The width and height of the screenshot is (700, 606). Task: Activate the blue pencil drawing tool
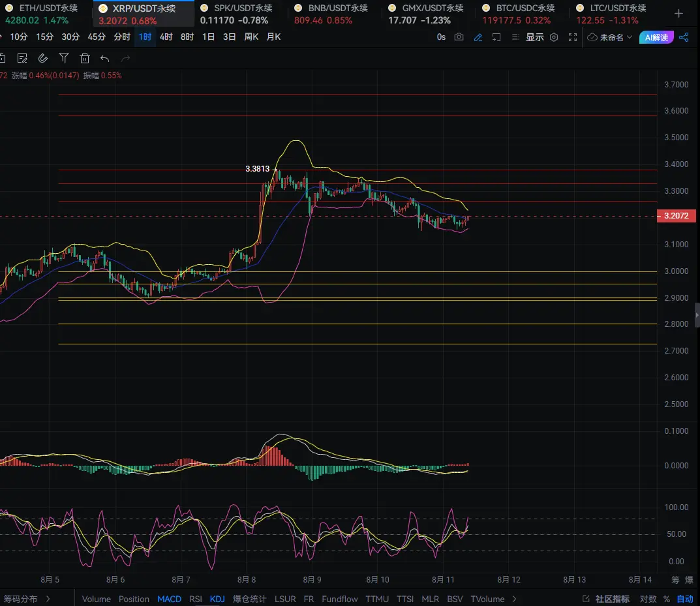(478, 37)
